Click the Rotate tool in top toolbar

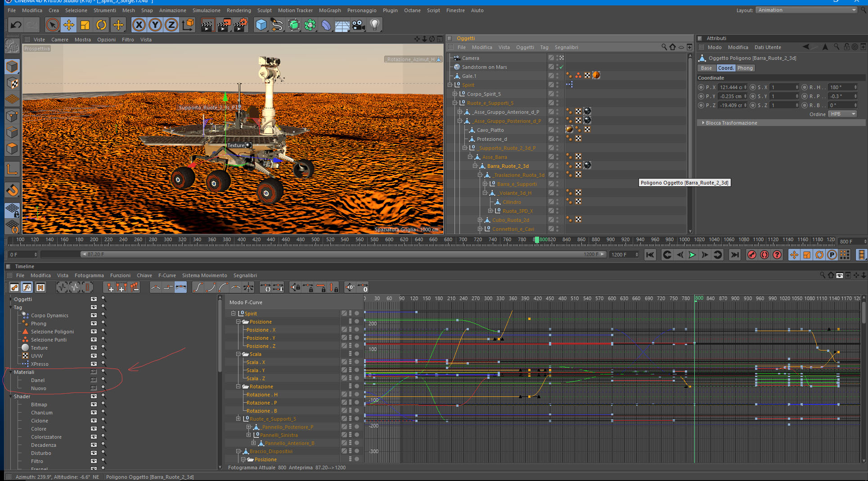(x=101, y=25)
